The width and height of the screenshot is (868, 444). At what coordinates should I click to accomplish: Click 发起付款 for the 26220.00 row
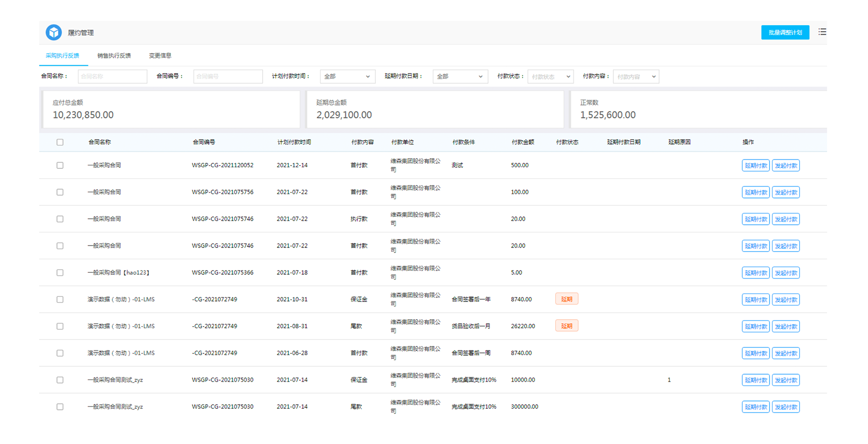click(x=786, y=326)
